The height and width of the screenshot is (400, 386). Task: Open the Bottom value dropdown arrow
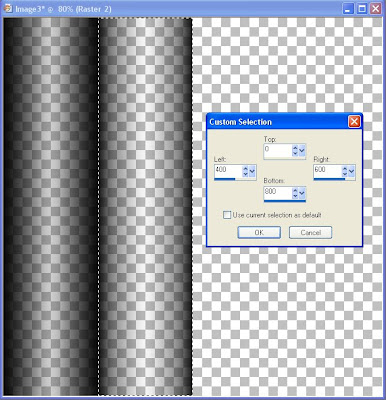tap(302, 193)
